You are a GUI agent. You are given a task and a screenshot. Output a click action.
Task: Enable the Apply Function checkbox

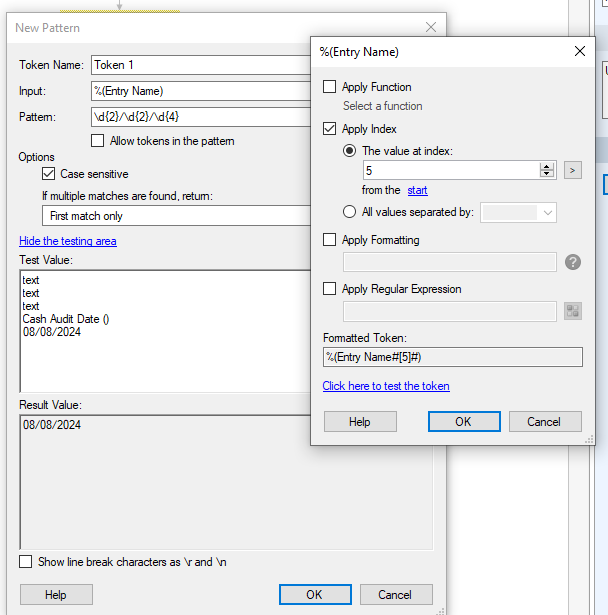(329, 87)
